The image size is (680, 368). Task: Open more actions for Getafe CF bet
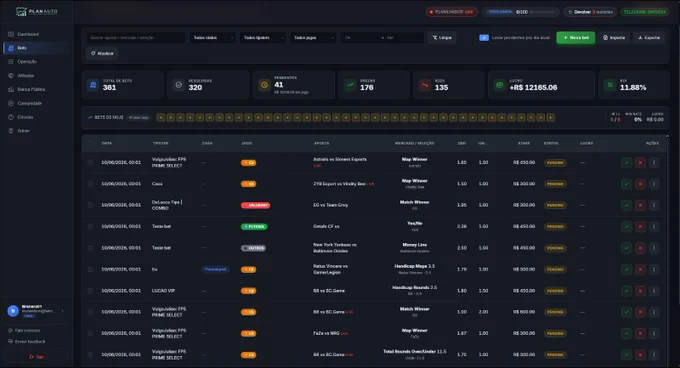click(x=654, y=226)
